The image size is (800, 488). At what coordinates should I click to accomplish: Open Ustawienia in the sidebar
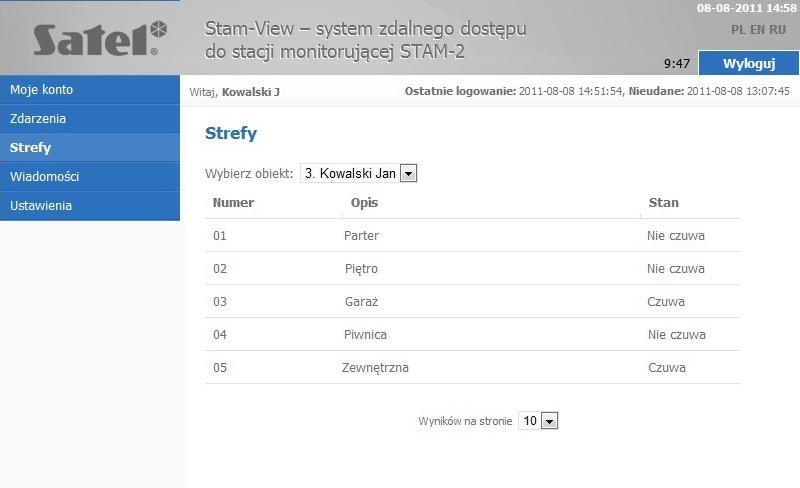point(90,206)
